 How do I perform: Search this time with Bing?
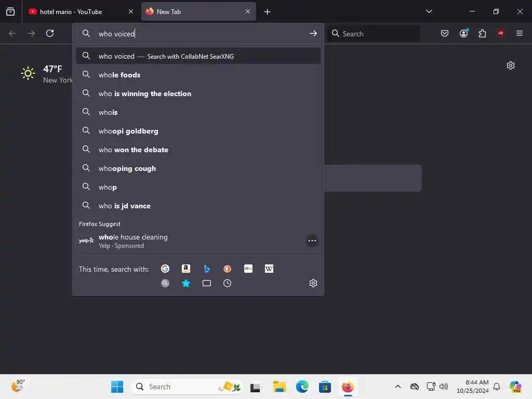(207, 269)
